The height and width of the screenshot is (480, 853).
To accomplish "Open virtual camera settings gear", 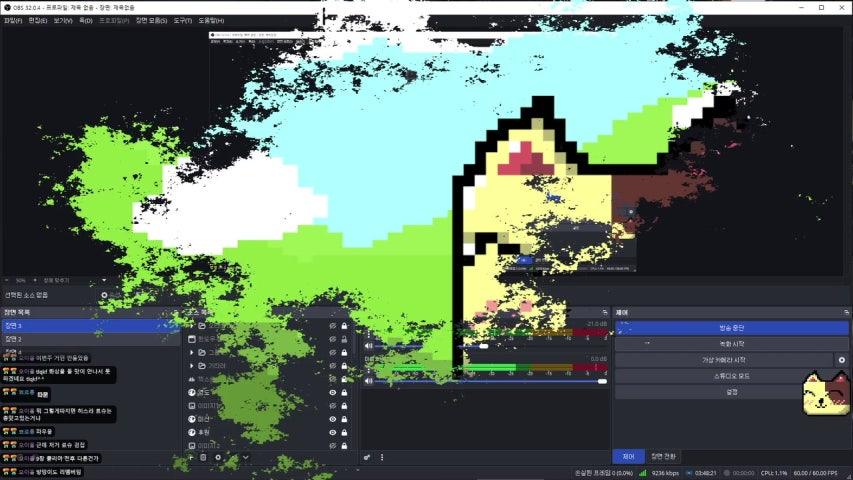I will tap(842, 360).
